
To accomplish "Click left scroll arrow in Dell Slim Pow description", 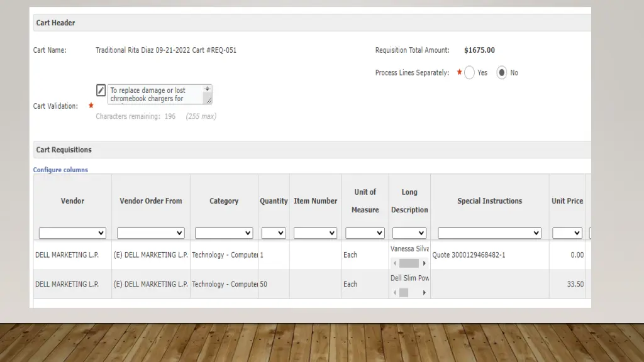I will coord(395,293).
